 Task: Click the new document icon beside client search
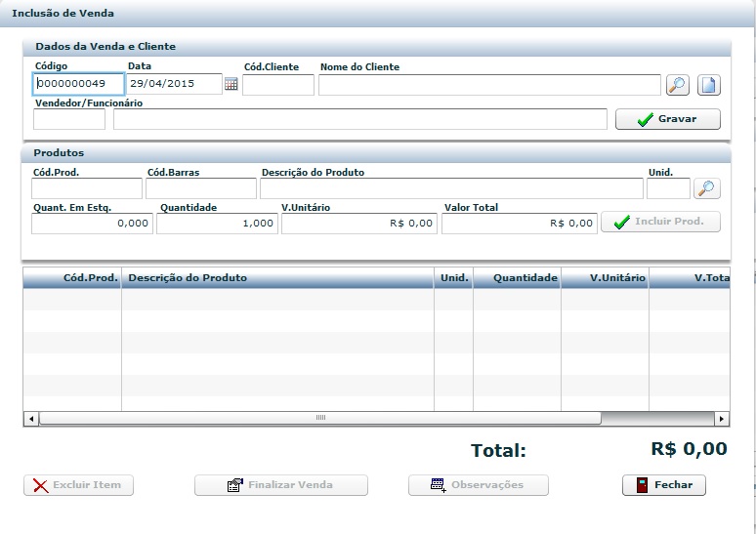(x=708, y=85)
